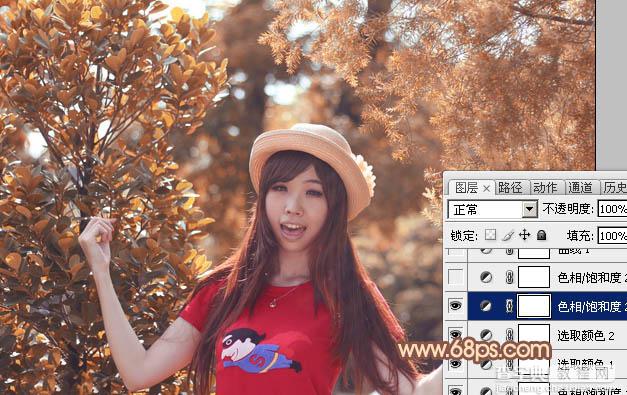
Task: Click mask link chain on selected 色相/饱和度 layer
Action: [x=509, y=306]
